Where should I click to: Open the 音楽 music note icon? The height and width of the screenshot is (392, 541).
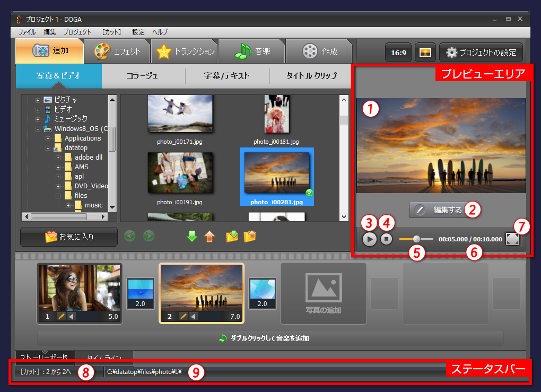(243, 51)
